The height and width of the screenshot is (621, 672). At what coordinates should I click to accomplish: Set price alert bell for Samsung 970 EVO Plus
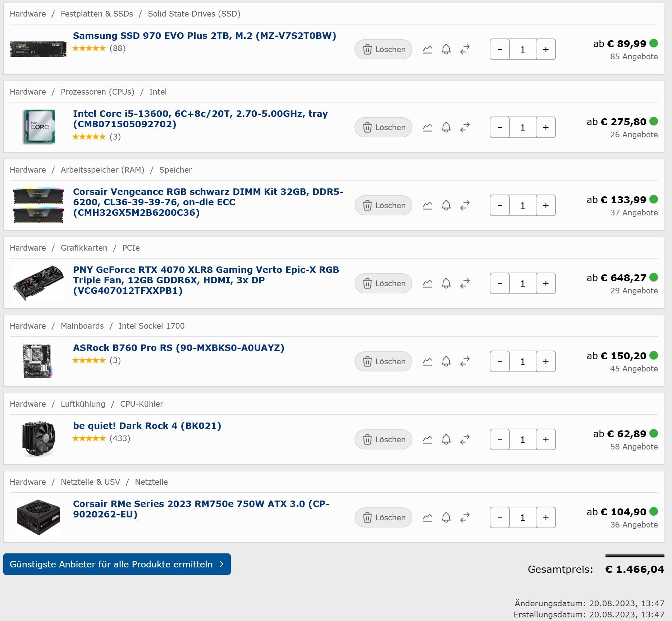tap(446, 49)
